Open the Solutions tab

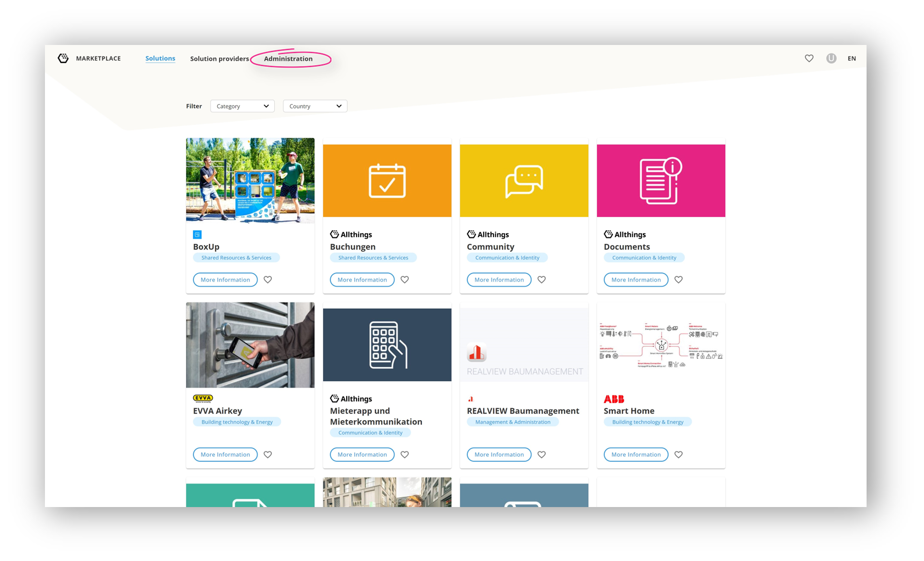pyautogui.click(x=160, y=58)
